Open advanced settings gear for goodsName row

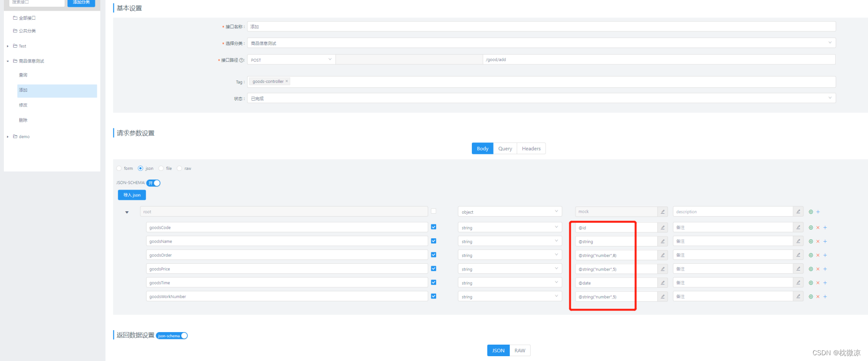point(811,242)
